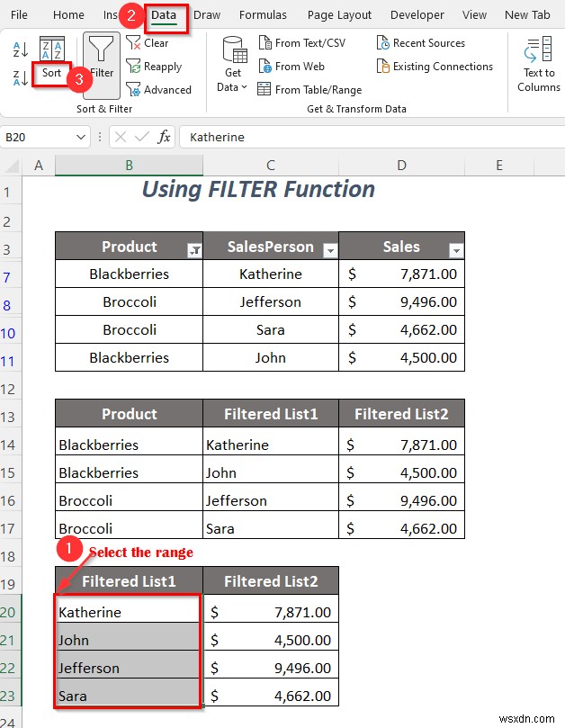Open the File tab
Screen dimensions: 565x728
[x=19, y=15]
